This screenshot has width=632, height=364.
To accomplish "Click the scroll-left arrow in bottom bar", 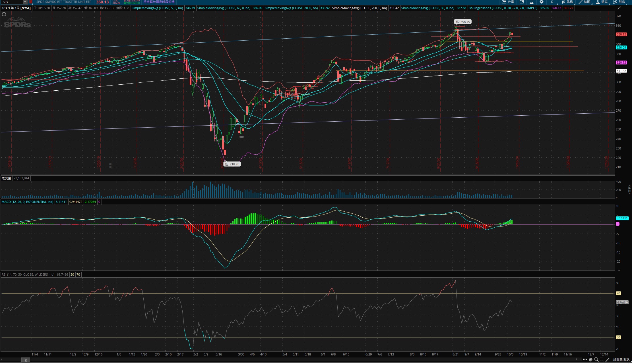I will point(576,359).
